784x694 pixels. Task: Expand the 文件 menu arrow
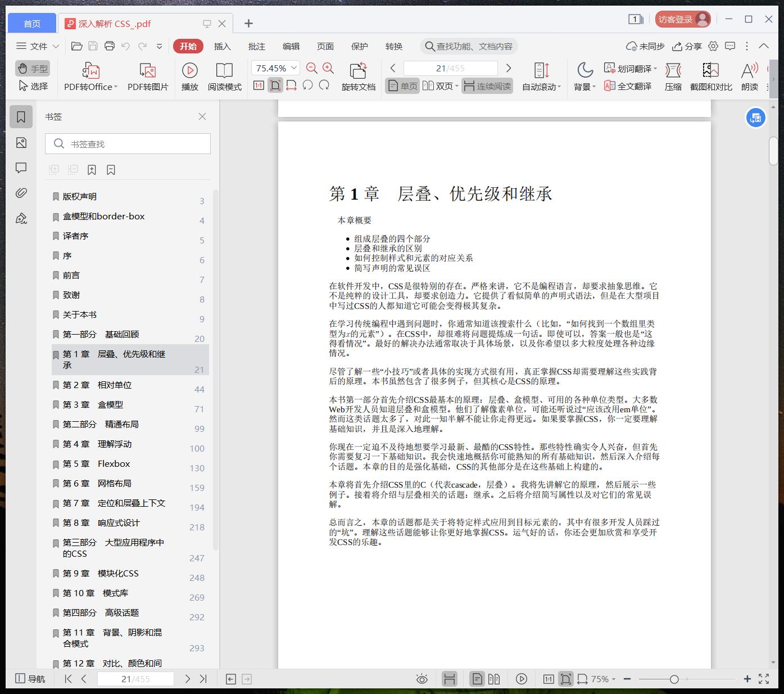[56, 46]
